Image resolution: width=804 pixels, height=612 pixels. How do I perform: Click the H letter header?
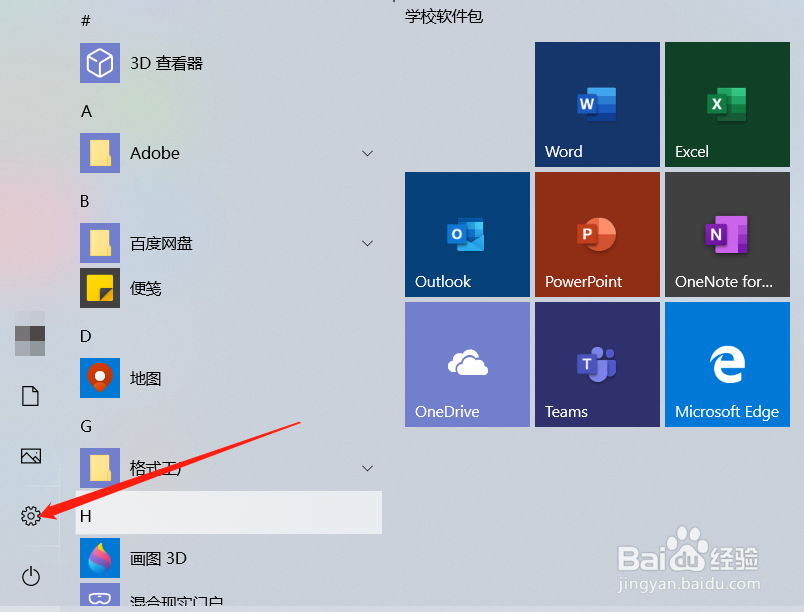point(229,513)
